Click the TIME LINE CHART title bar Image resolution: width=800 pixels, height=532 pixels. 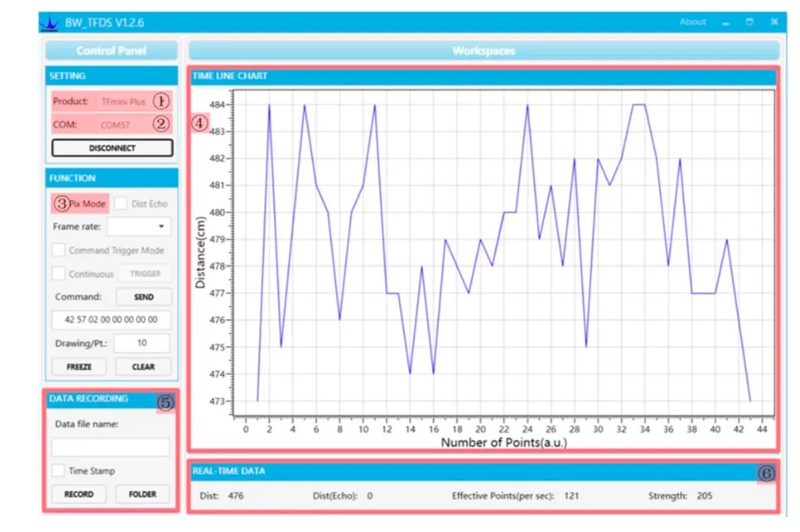(x=484, y=76)
